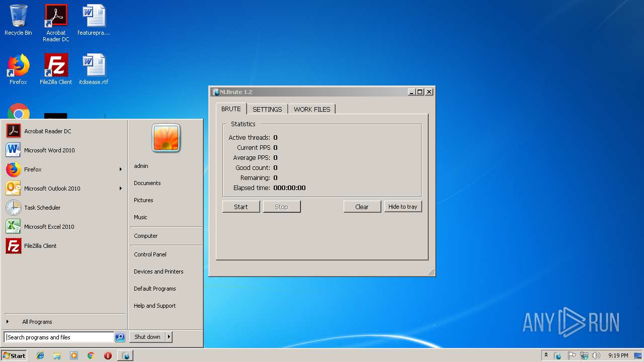Show hidden tray icons arrow
The image size is (644, 362).
[546, 355]
